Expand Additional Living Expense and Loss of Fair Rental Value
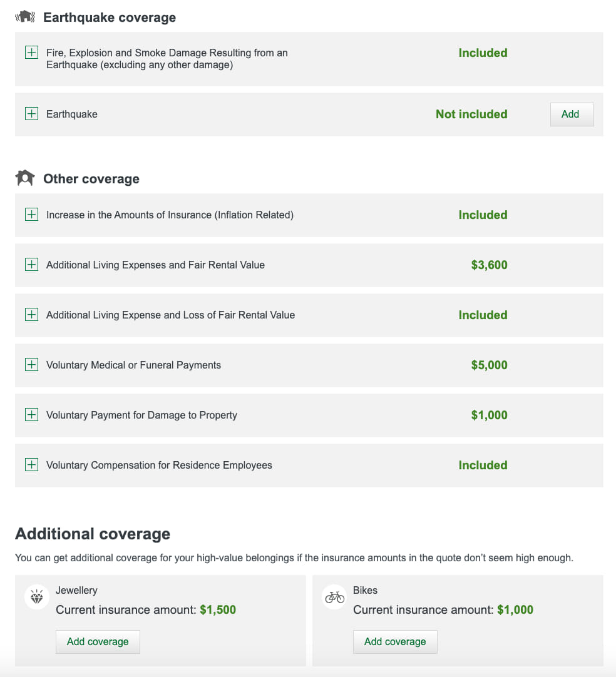The height and width of the screenshot is (677, 616). [x=31, y=315]
